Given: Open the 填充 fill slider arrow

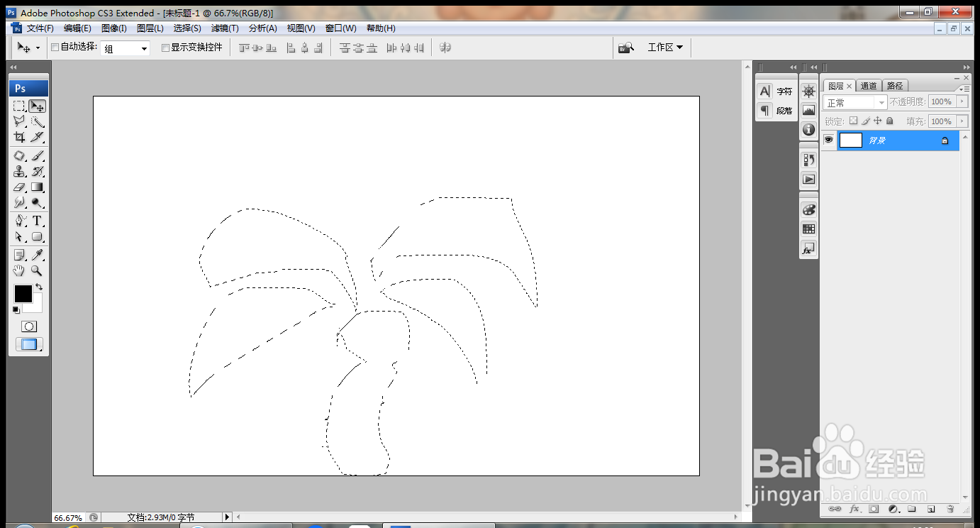Looking at the screenshot, I should tap(962, 121).
